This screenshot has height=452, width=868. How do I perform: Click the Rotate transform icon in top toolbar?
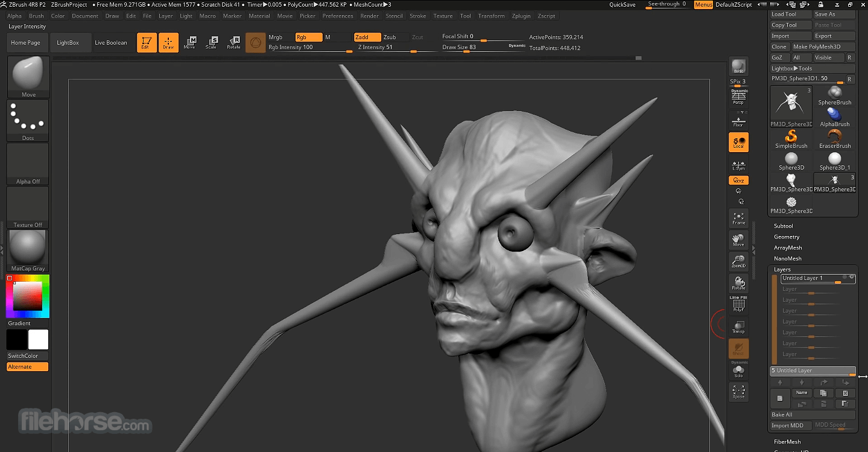(x=233, y=42)
